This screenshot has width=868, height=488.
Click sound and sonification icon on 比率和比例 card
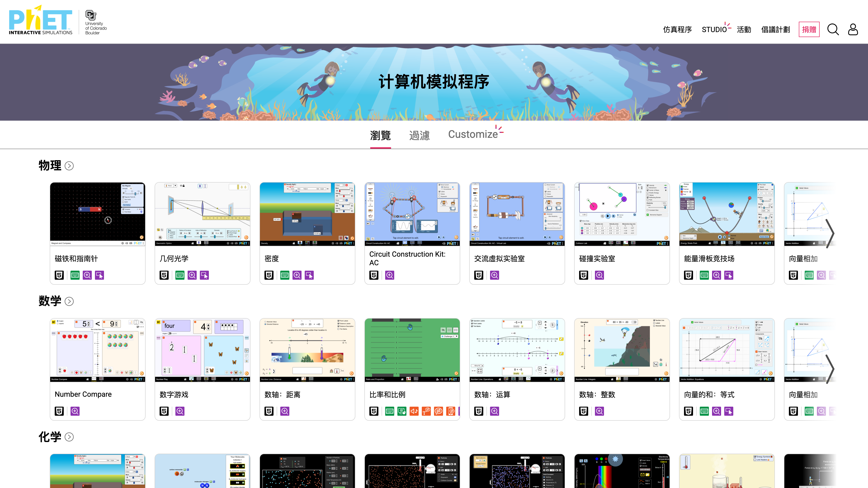pyautogui.click(x=414, y=411)
